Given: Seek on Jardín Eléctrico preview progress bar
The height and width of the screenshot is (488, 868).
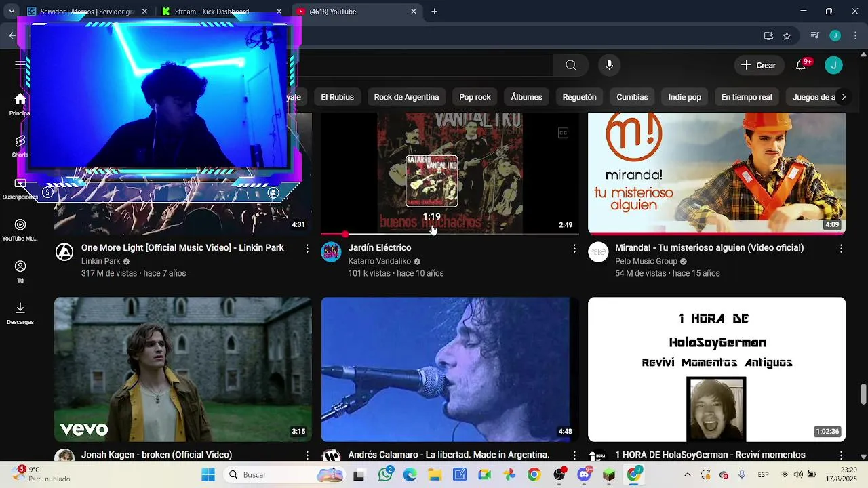Looking at the screenshot, I should pyautogui.click(x=450, y=235).
